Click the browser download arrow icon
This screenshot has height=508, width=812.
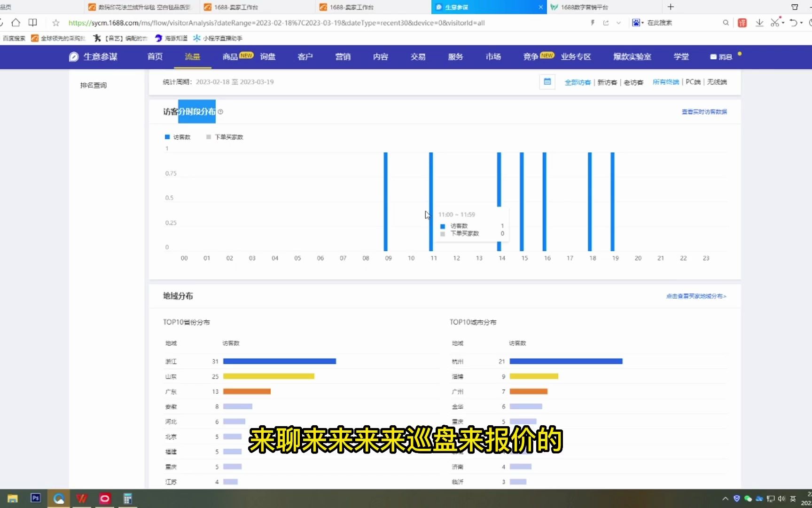(759, 23)
